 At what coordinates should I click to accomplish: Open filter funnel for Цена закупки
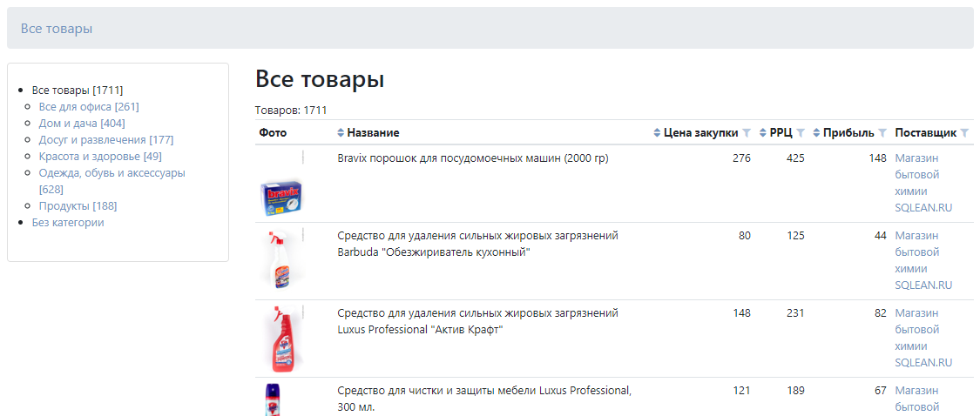point(746,133)
